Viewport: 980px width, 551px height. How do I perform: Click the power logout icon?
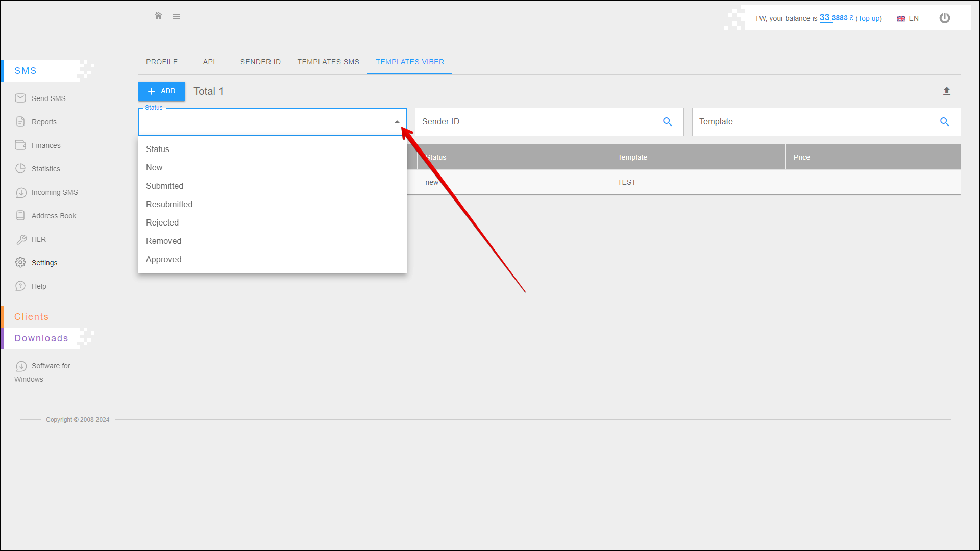pyautogui.click(x=944, y=18)
